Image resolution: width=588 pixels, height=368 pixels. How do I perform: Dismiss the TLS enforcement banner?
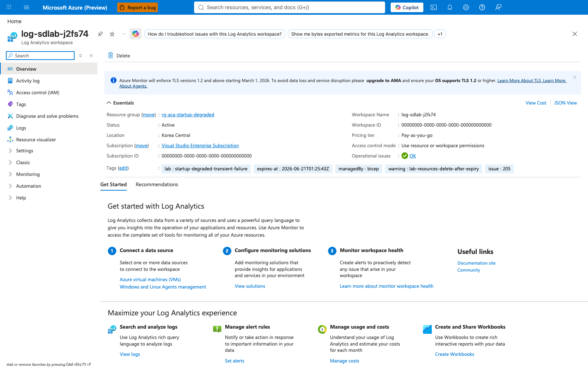pos(575,77)
